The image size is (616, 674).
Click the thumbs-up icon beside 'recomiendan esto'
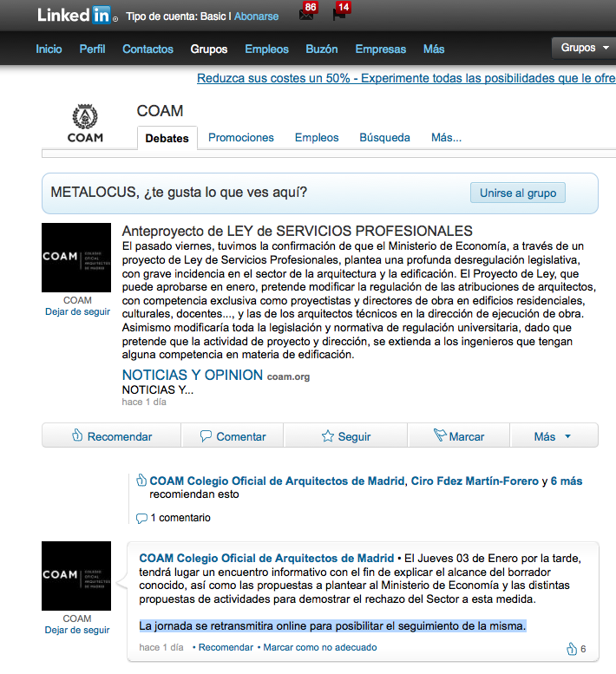point(141,481)
